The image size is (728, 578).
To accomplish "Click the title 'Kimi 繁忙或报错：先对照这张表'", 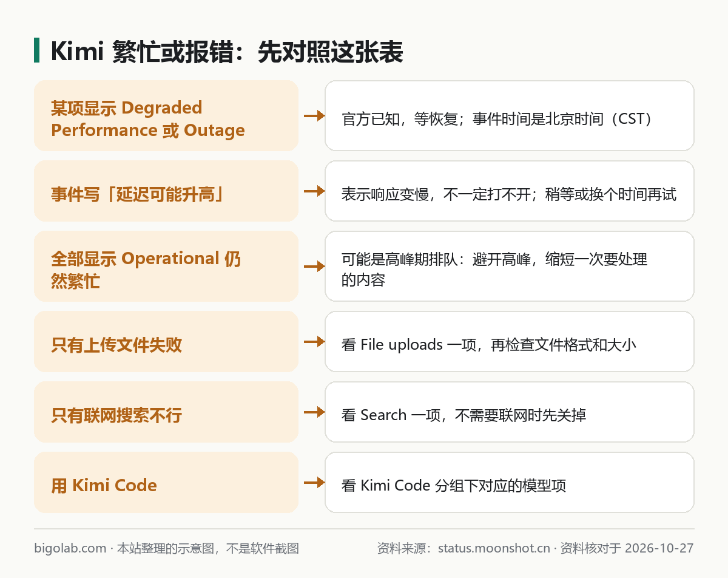I will 227,52.
